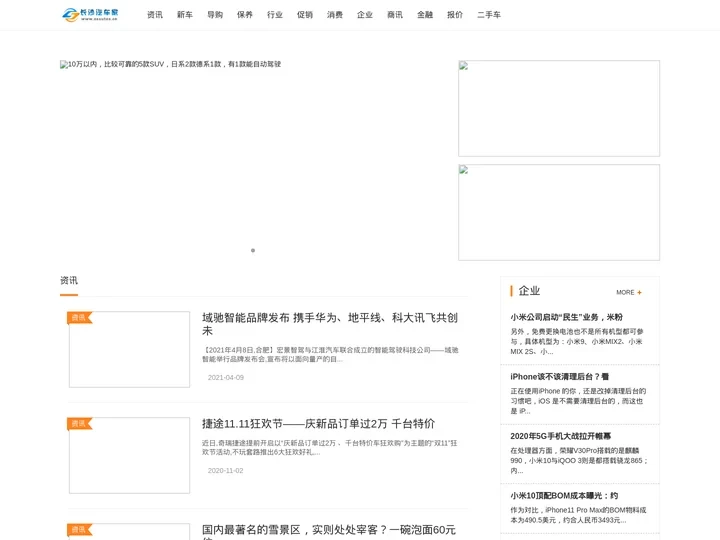Screen dimensions: 720x540
Task: Open thumbnail of 域驰智能品牌发布 article
Action: pos(129,349)
